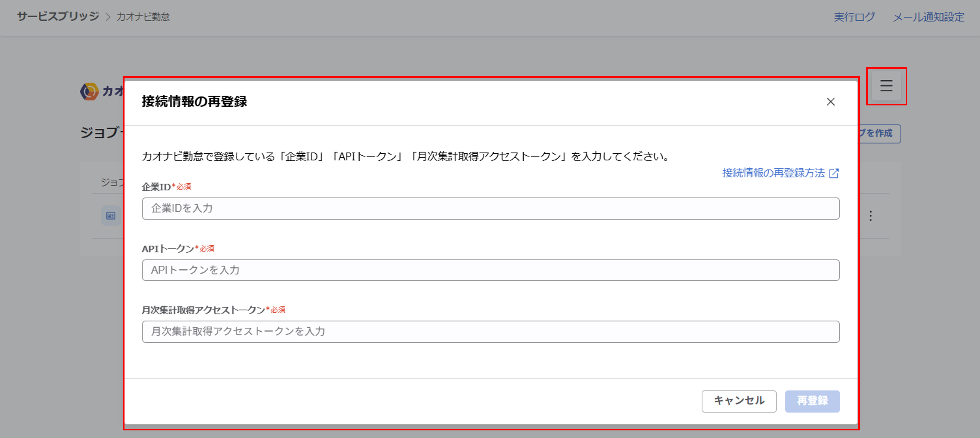Click the カオナビ勤怠 breadcrumb text
Viewport: 980px width, 438px height.
[x=143, y=17]
